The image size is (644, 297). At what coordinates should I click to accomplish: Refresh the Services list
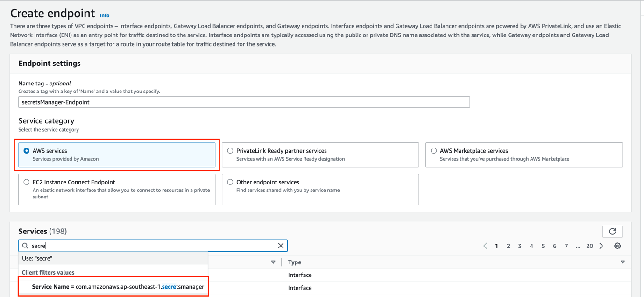pos(612,231)
